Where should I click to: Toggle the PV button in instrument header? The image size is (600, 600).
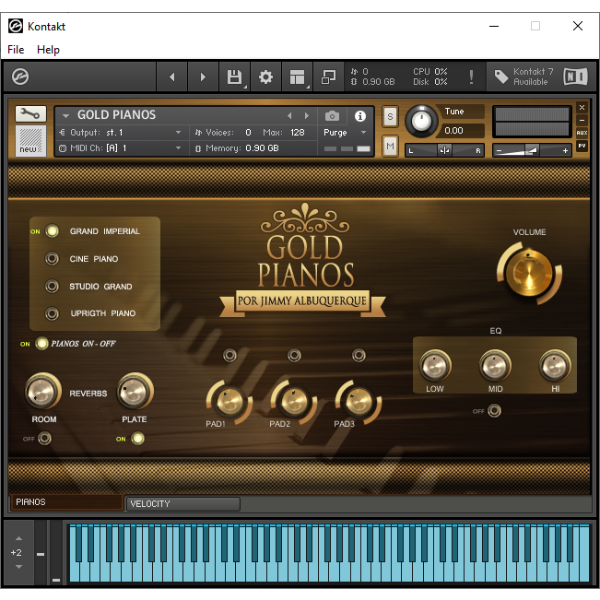[582, 145]
